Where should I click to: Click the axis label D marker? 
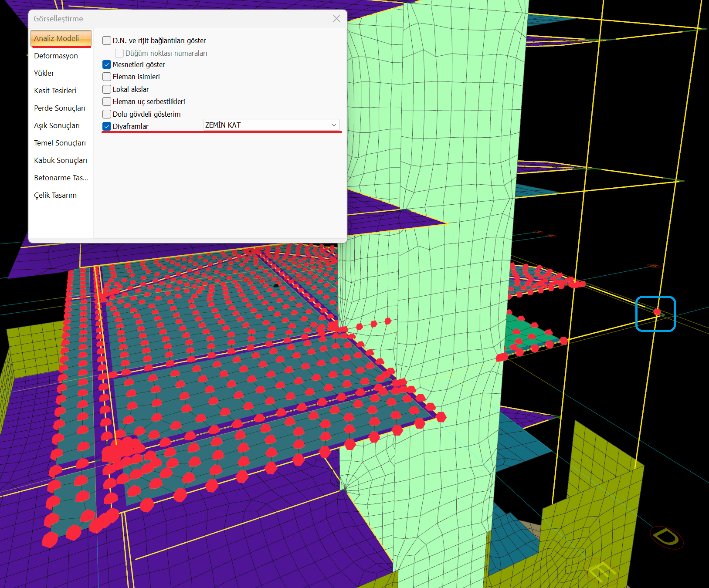[x=667, y=537]
